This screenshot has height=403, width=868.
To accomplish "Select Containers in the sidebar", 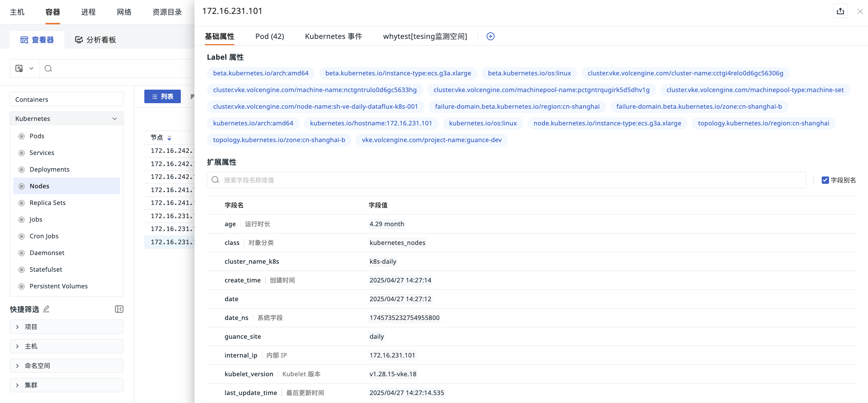I will pos(66,99).
